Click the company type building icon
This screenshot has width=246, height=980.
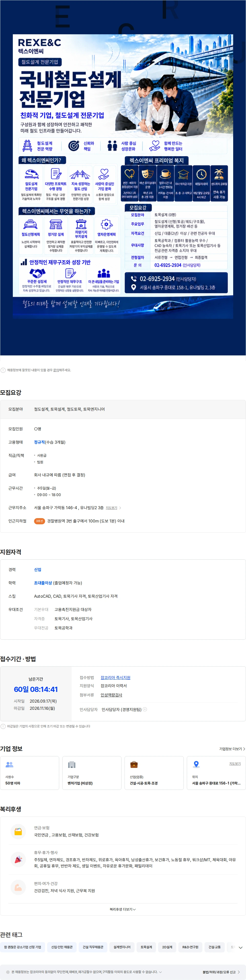[71, 764]
